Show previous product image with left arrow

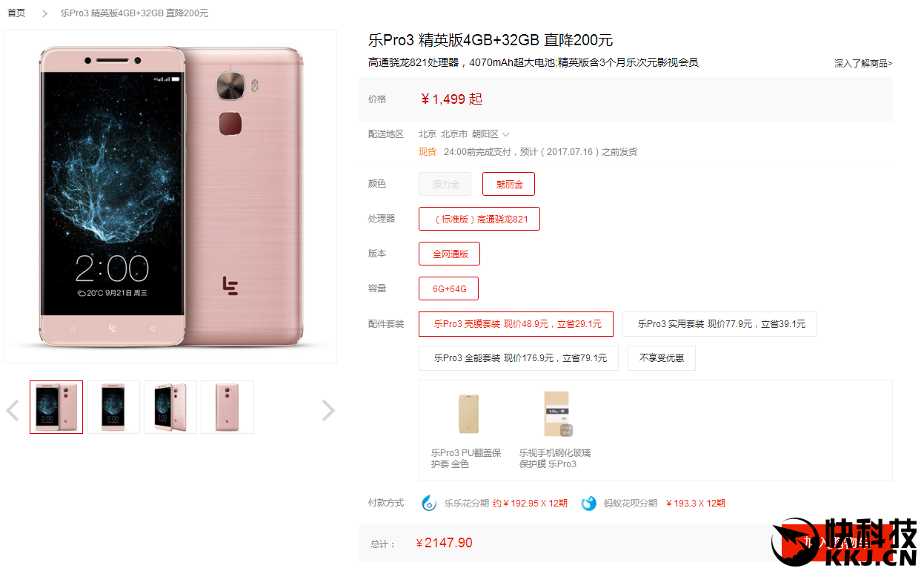13,410
